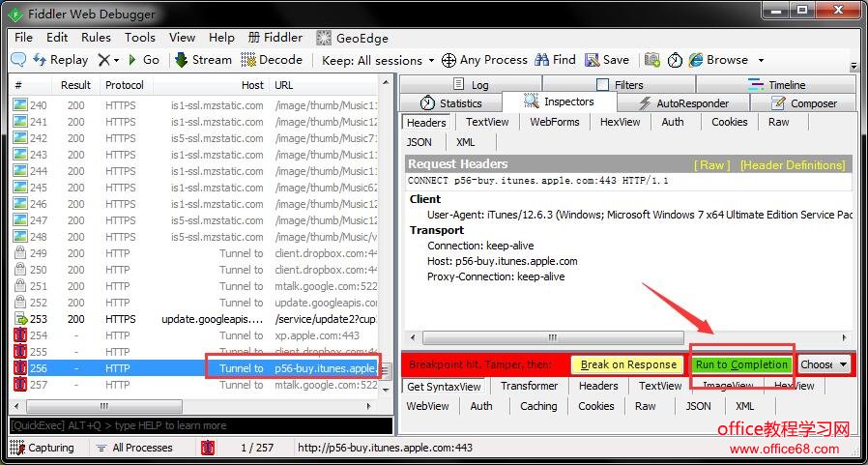Toggle the Stream mode button

click(x=203, y=60)
